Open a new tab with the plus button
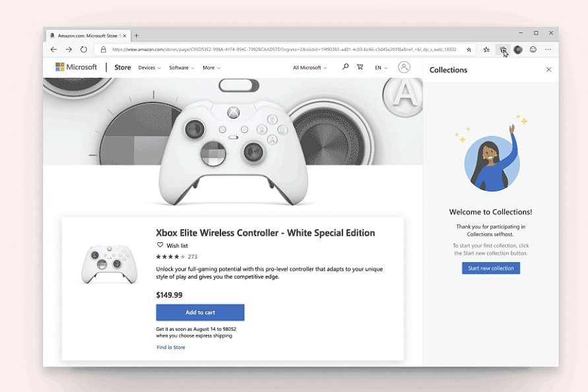 (x=136, y=36)
